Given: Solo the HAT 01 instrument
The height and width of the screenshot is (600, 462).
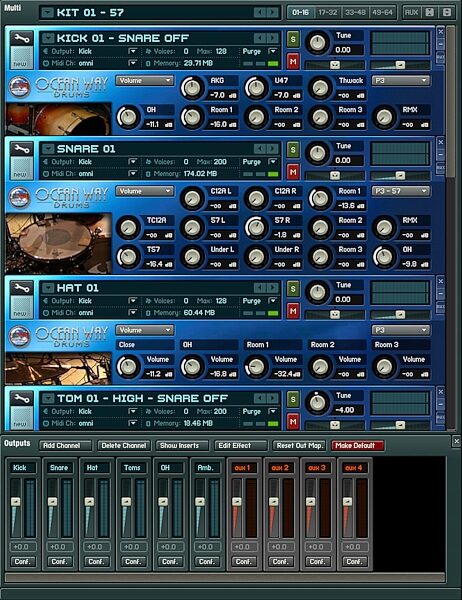Looking at the screenshot, I should point(293,289).
